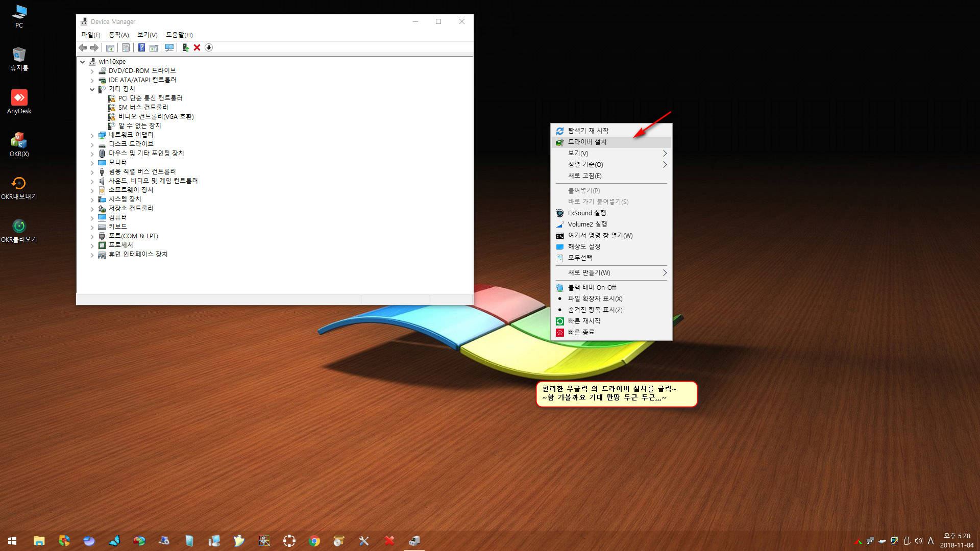This screenshot has width=980, height=551.
Task: Click the blue butterfly taskbar icon
Action: (114, 541)
